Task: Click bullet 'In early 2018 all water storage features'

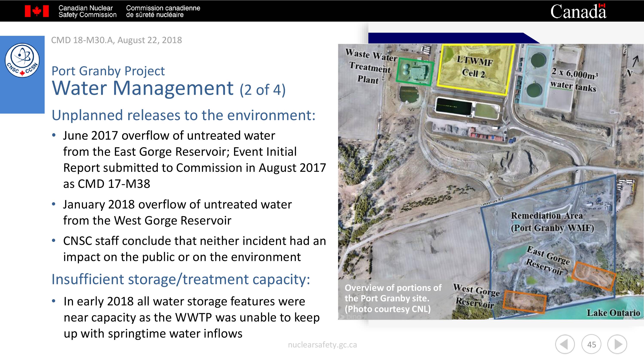Action: [x=184, y=301]
